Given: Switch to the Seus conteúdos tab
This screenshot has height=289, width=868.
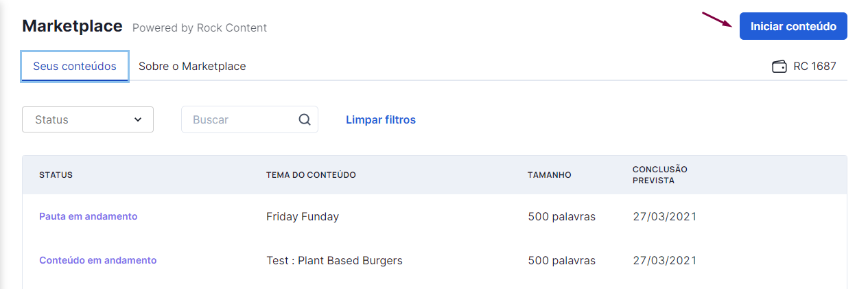Looking at the screenshot, I should (75, 67).
